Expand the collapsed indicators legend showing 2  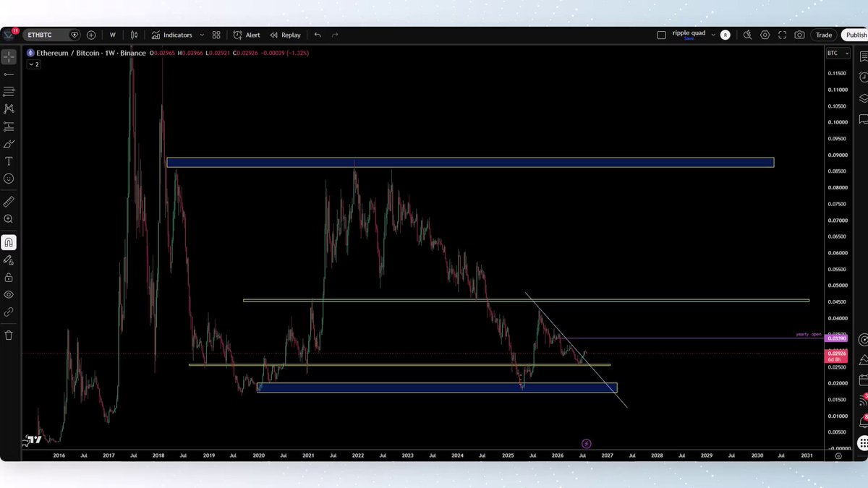[x=34, y=64]
